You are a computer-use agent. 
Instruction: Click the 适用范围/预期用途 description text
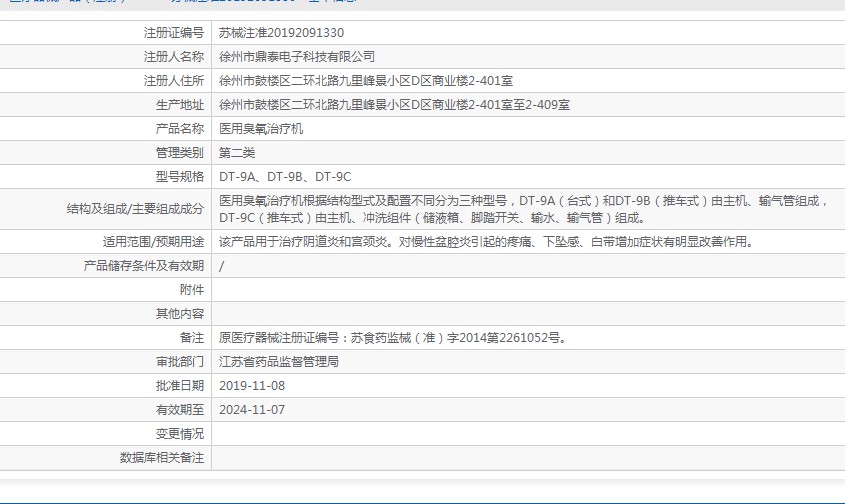click(x=485, y=242)
